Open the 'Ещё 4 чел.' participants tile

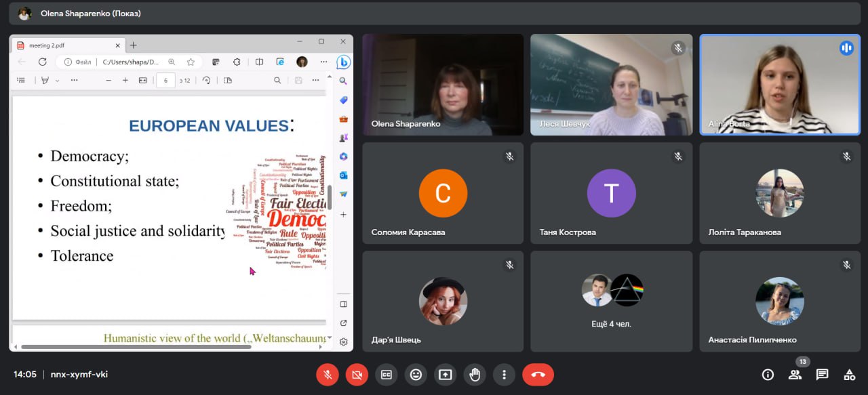(612, 302)
